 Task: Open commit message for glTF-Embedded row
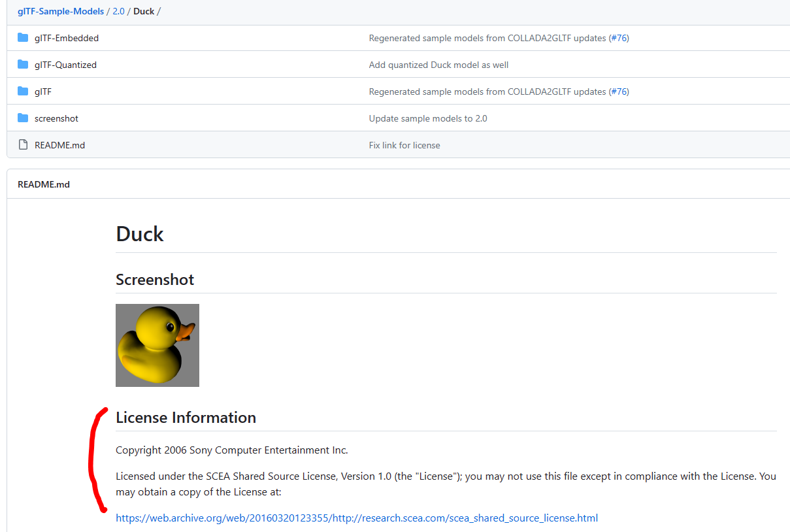coord(487,38)
